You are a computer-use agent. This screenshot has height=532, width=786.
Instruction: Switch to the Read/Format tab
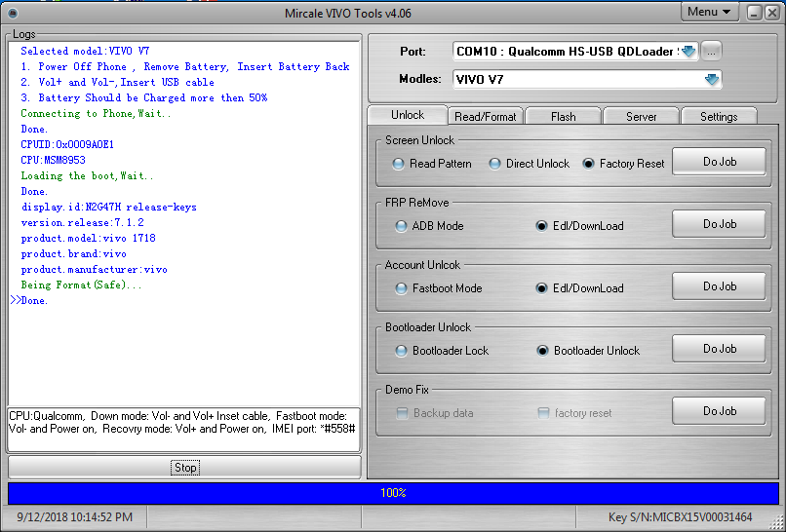coord(486,116)
